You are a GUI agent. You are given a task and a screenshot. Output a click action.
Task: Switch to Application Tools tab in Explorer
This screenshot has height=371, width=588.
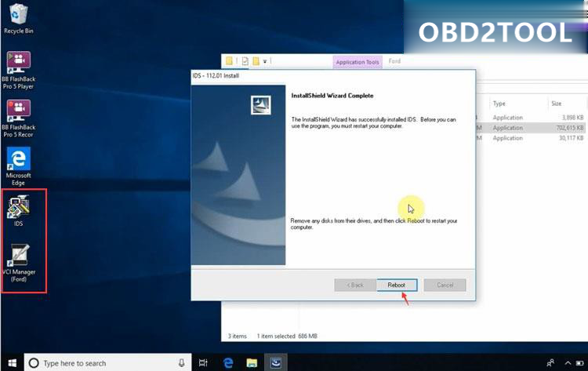coord(358,62)
